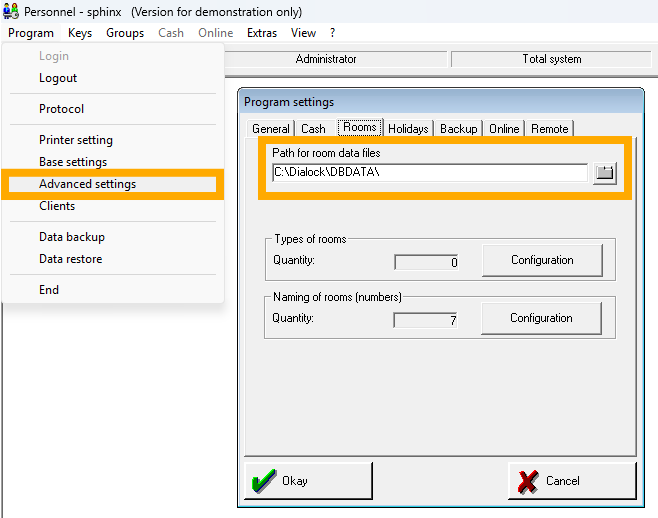Click the green checkmark Okay button
Screen dimensions: 658x518
(x=308, y=481)
